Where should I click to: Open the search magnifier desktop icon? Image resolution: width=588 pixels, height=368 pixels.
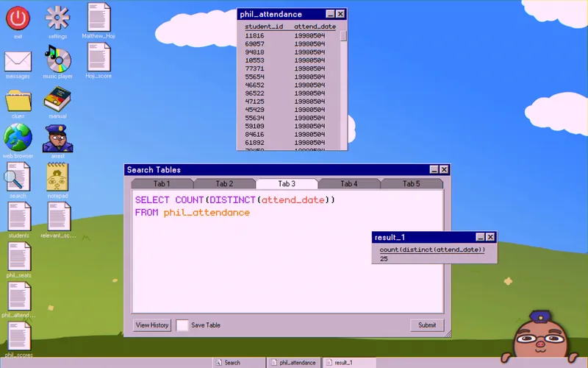18,177
